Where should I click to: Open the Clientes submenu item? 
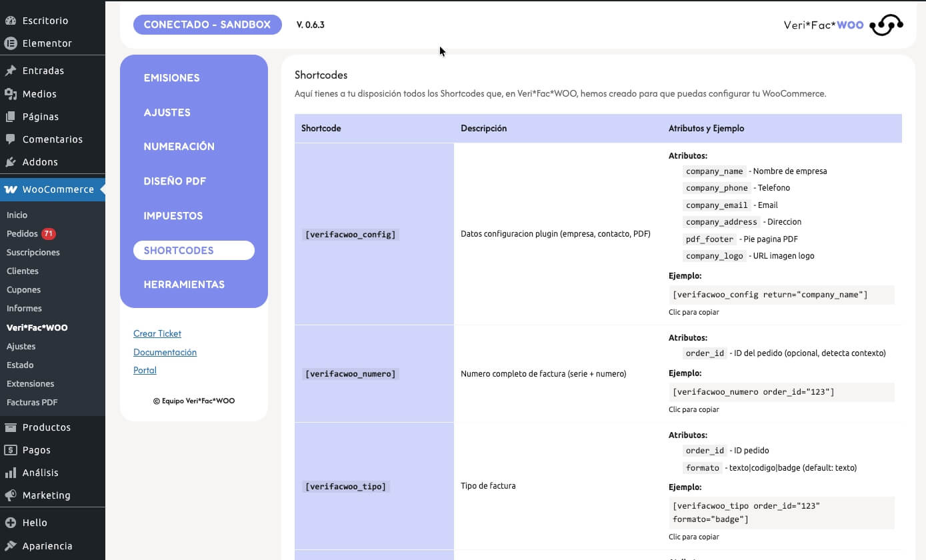pos(23,271)
